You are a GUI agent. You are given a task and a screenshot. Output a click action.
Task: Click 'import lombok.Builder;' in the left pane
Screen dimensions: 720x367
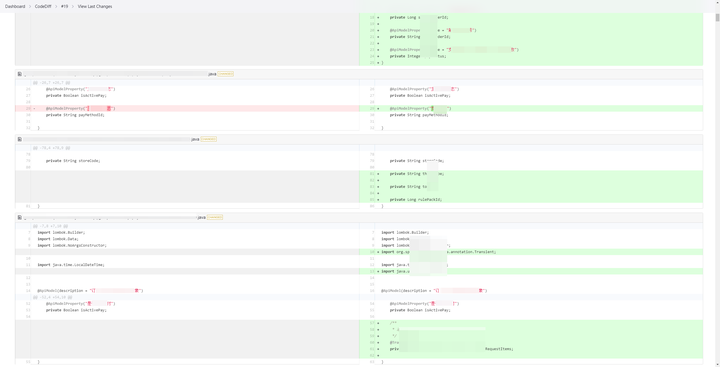(x=61, y=233)
